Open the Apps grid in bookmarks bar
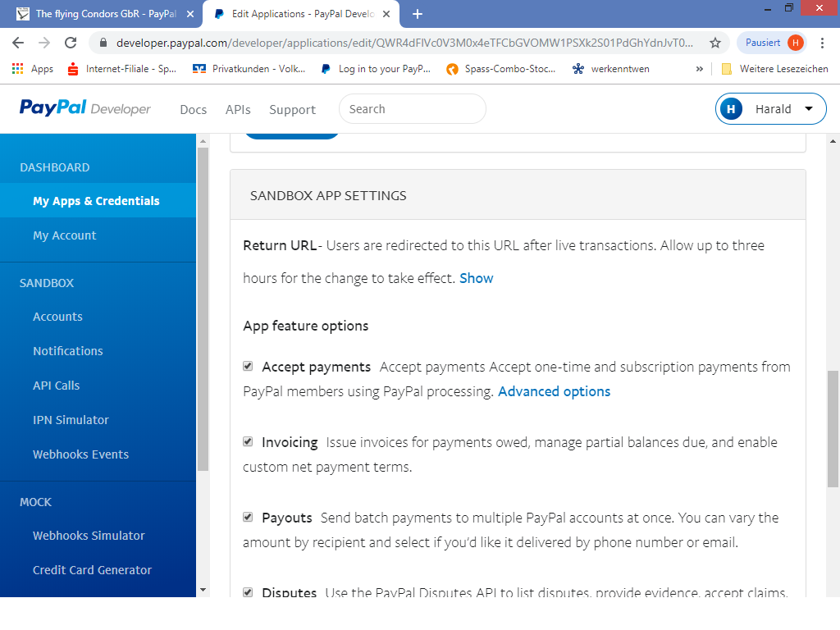840x630 pixels. 33,69
